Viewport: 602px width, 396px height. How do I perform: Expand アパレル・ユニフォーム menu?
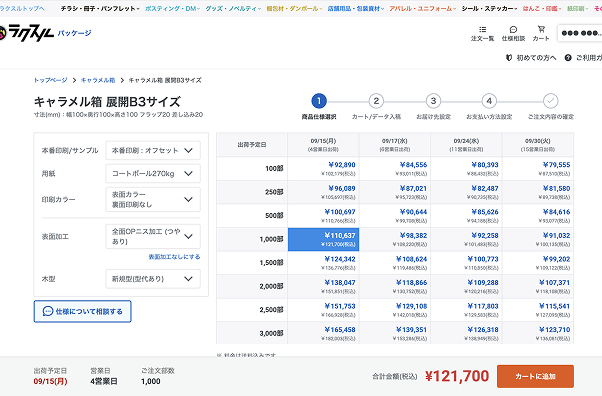tap(423, 8)
